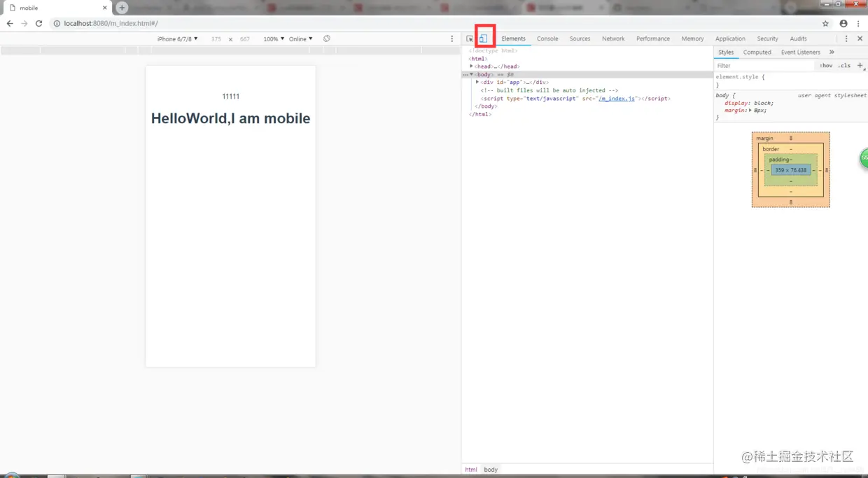Click the box model 'padding' region label
Screen dimensions: 868x478
(x=780, y=160)
